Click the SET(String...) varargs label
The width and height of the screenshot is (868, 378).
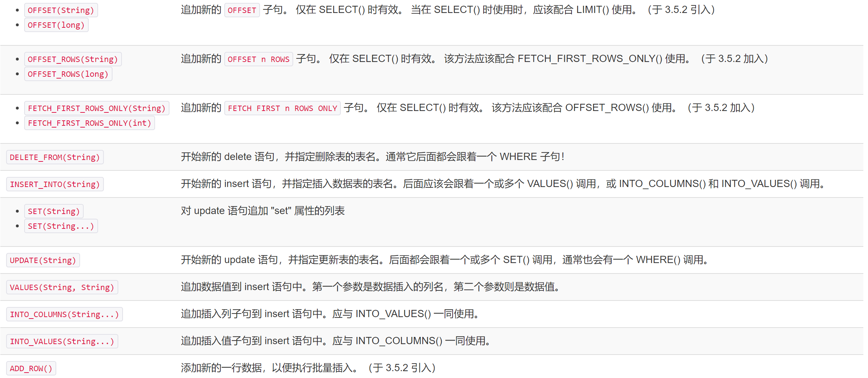tap(61, 226)
